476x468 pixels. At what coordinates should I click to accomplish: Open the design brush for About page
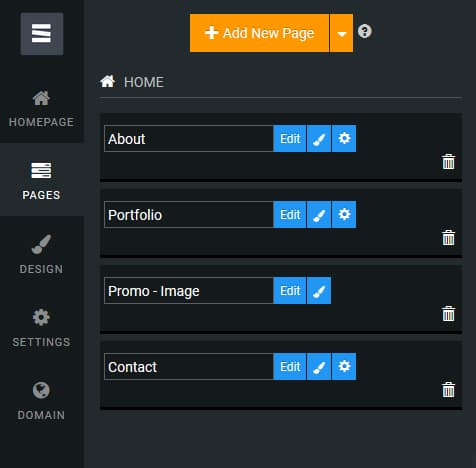pyautogui.click(x=319, y=139)
